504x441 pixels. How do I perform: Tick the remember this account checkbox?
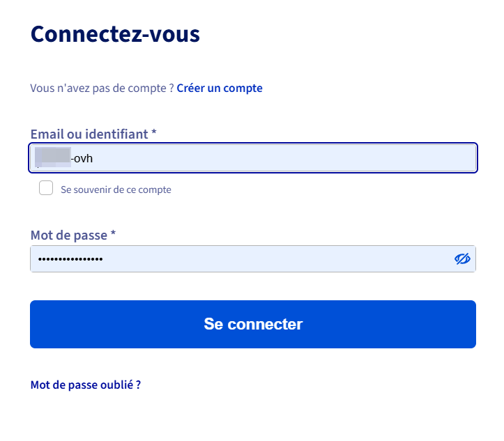coord(46,188)
